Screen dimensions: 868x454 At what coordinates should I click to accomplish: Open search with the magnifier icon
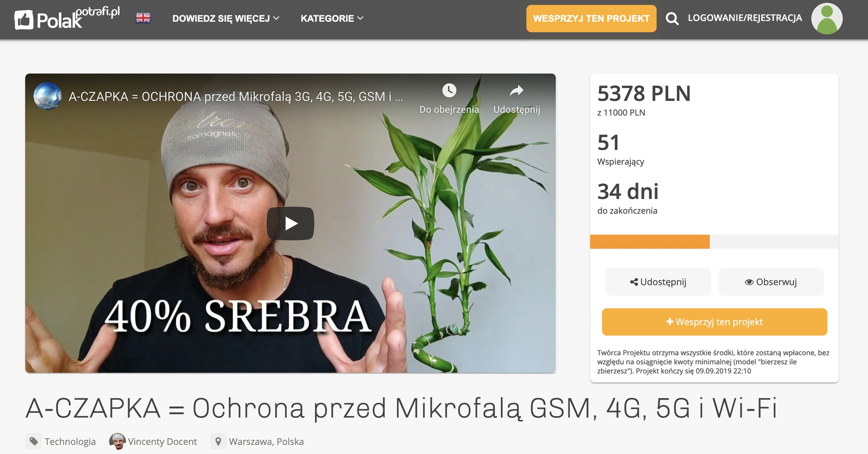[x=672, y=18]
